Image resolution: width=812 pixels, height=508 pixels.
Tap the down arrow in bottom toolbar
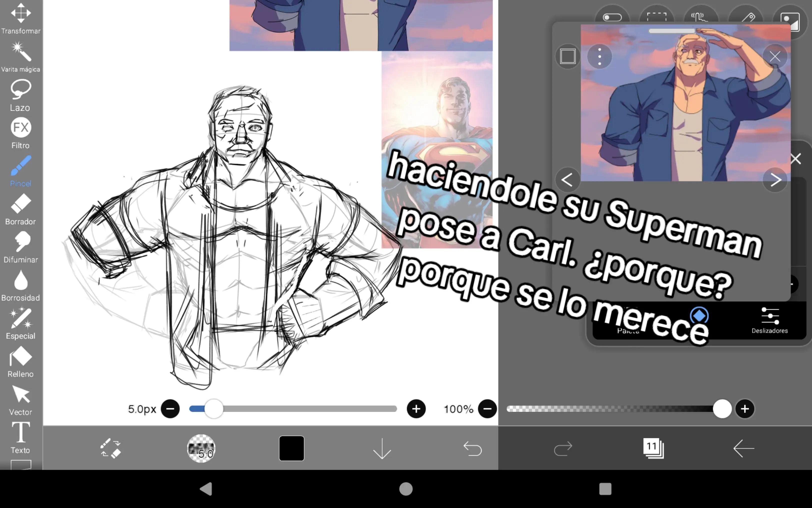coord(382,448)
